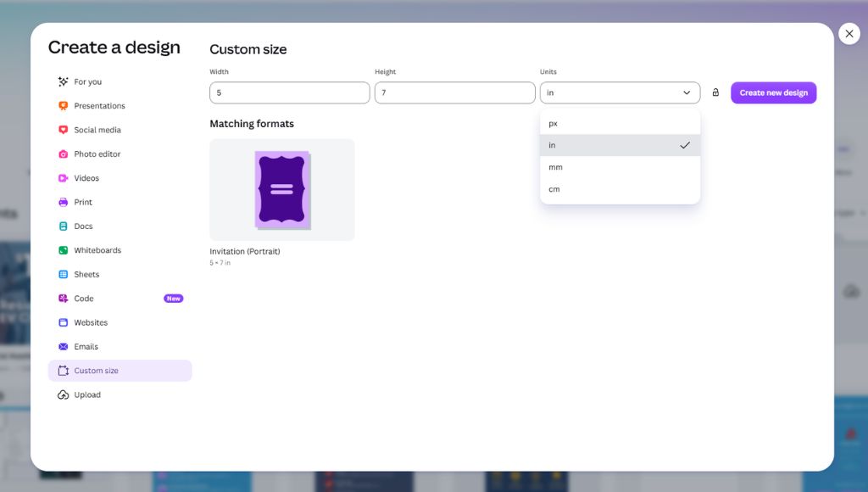The height and width of the screenshot is (492, 868).
Task: Click the Invitation (Portrait) label
Action: point(245,252)
